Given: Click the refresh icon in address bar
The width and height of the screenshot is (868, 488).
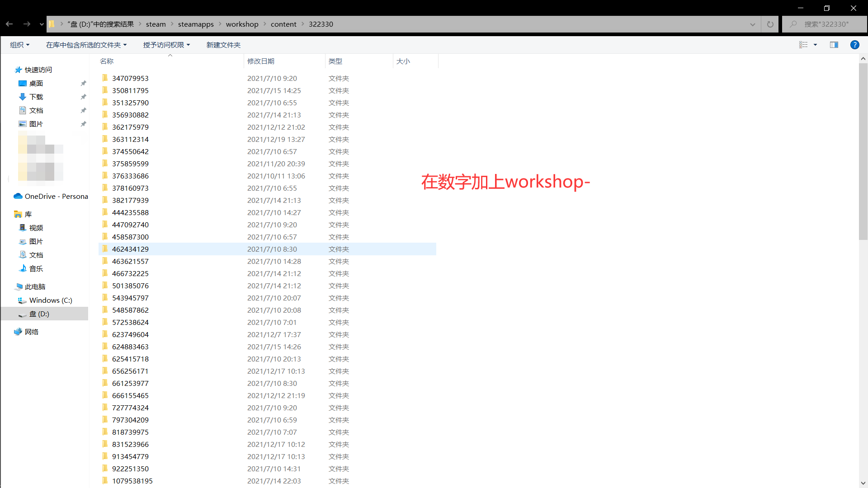Looking at the screenshot, I should point(770,24).
